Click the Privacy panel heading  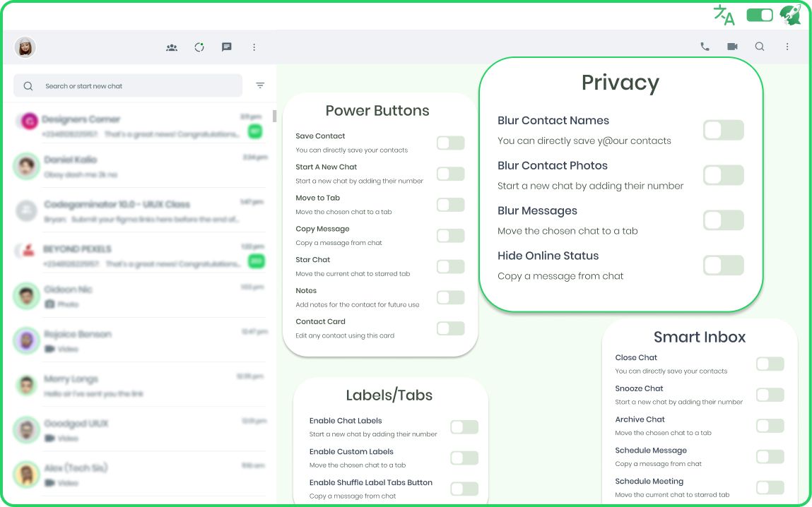[x=620, y=83]
